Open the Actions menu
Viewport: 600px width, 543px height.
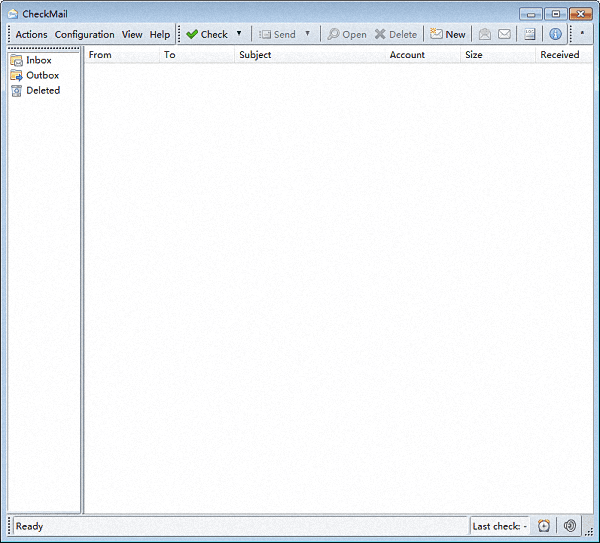click(31, 34)
